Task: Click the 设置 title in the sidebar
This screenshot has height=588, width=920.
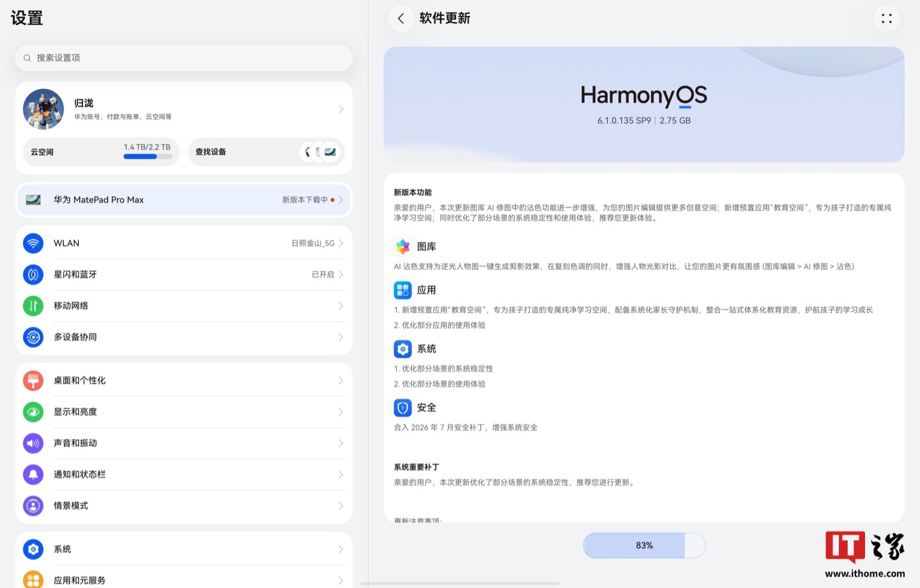Action: click(27, 18)
